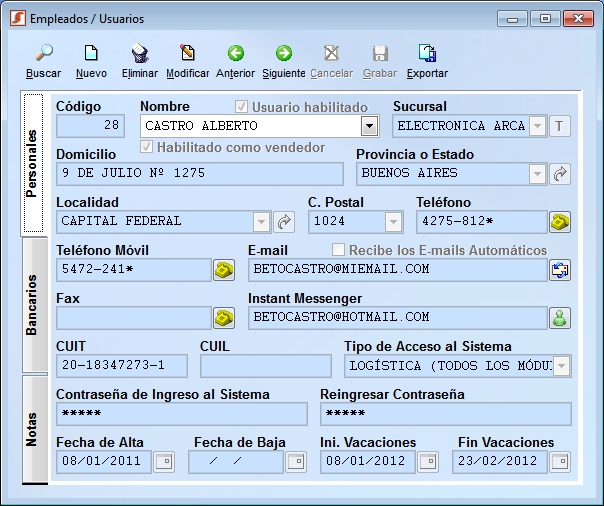Toggle the Usuario habilitado checkbox
The image size is (604, 506).
point(241,107)
